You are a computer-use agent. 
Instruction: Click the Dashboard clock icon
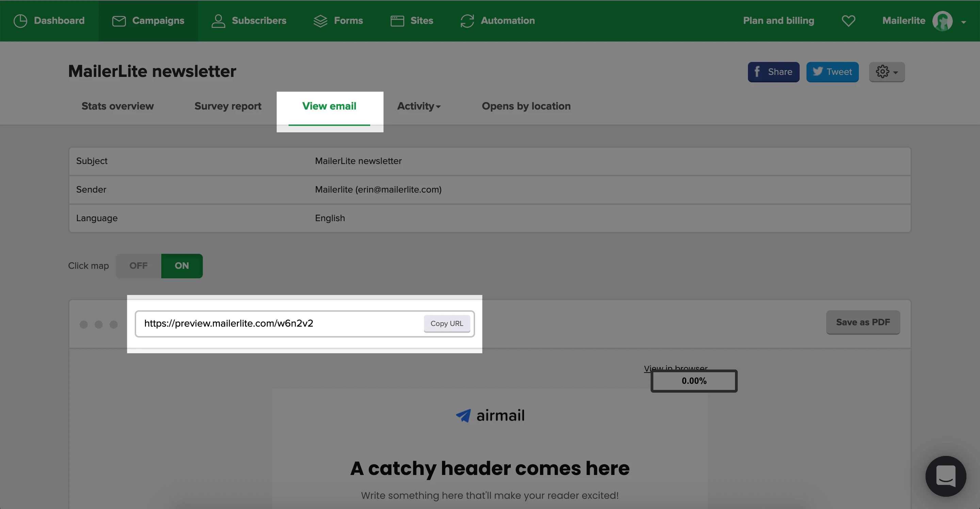(20, 21)
